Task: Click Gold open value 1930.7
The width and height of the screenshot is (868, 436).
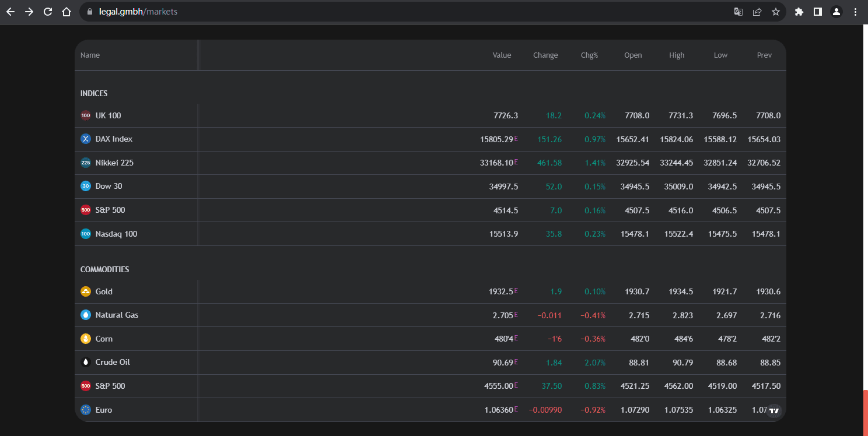Action: [x=637, y=291]
